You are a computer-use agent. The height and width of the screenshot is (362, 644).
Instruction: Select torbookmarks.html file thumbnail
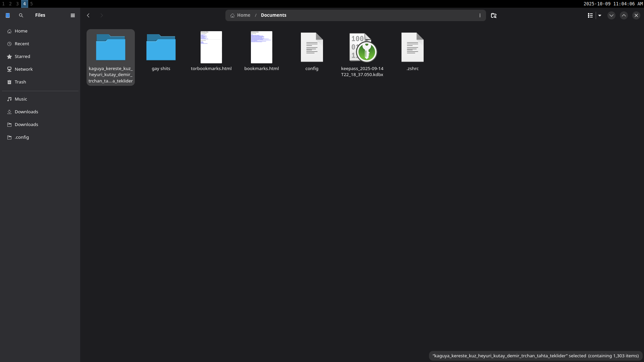point(211,47)
